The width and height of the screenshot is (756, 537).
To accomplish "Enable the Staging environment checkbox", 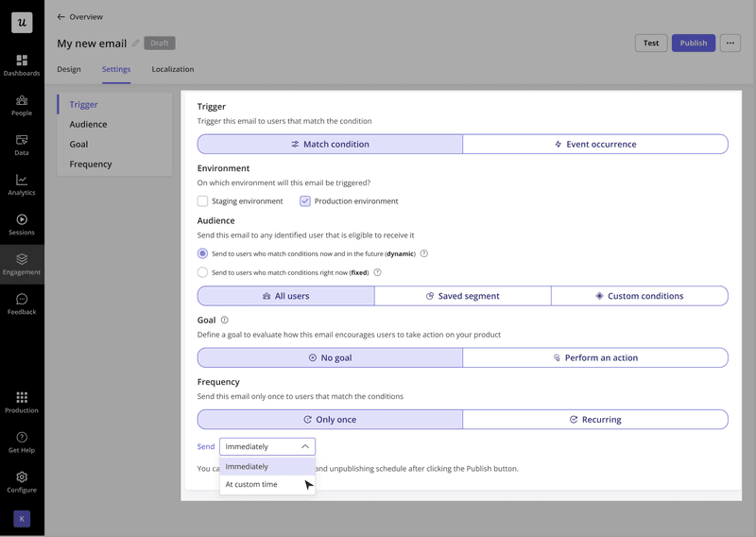I will pyautogui.click(x=203, y=201).
